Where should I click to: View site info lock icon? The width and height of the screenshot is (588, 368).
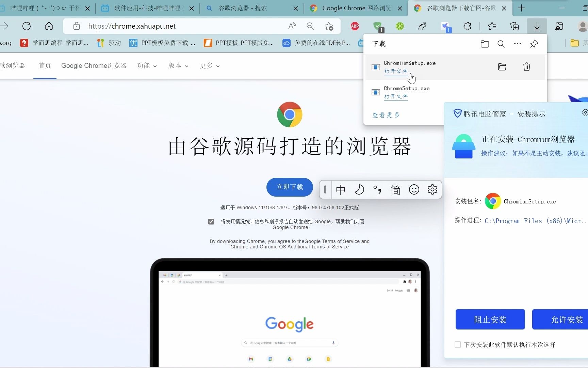point(77,26)
